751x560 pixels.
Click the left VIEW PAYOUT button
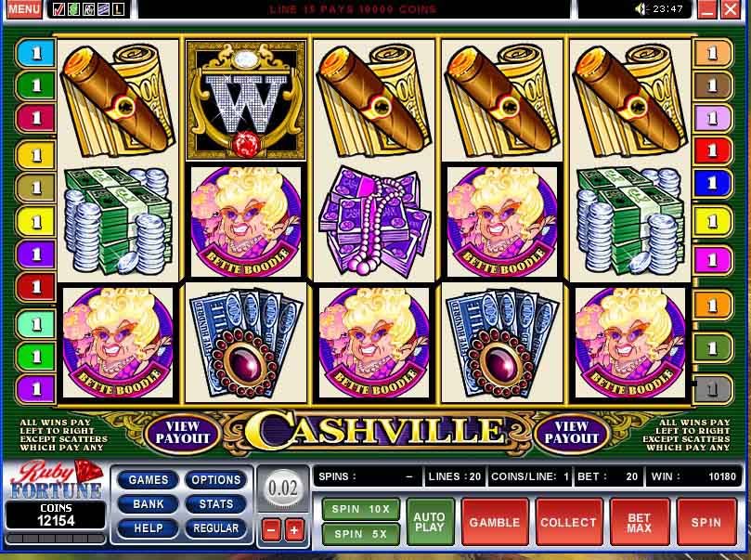(183, 432)
